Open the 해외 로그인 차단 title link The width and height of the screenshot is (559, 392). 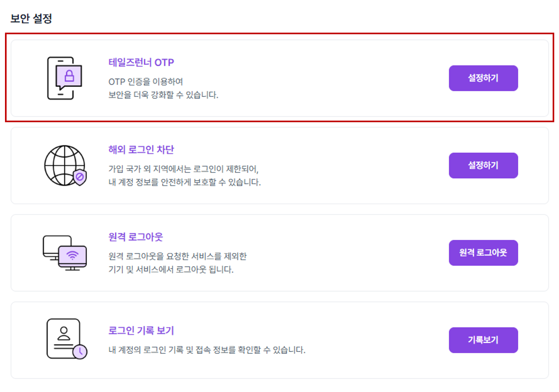(142, 150)
